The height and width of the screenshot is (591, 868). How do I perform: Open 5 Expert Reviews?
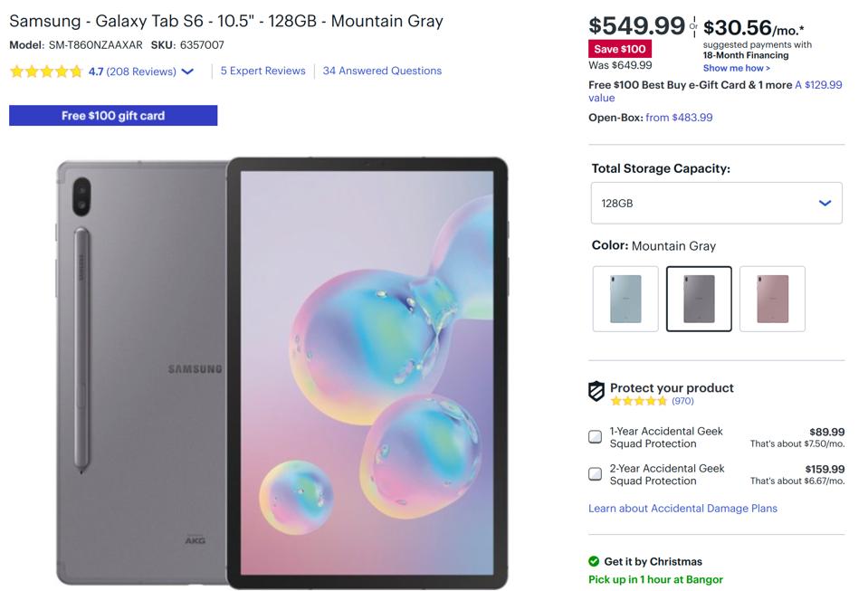pyautogui.click(x=262, y=71)
